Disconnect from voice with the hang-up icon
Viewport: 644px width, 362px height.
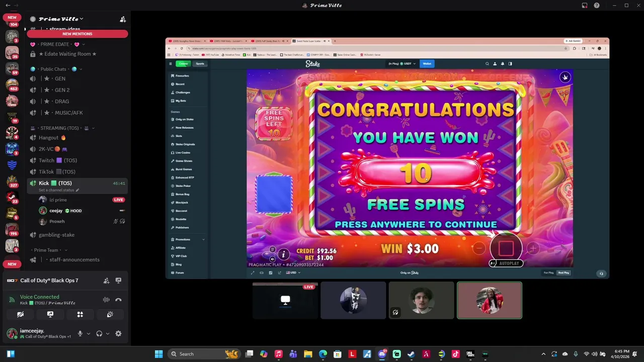pos(118,300)
